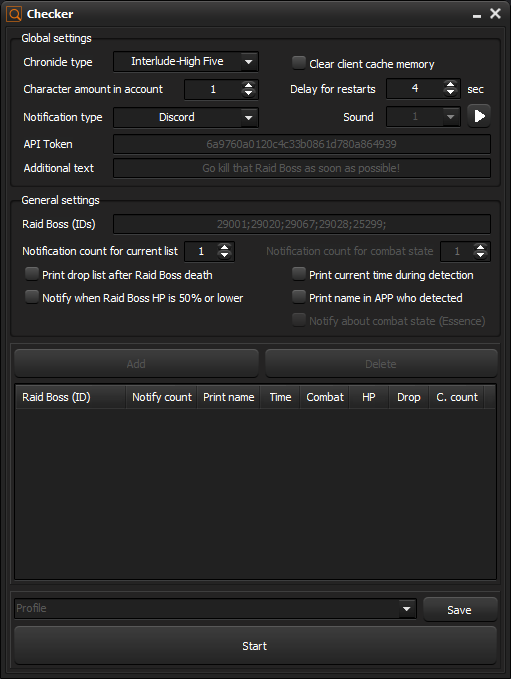The width and height of the screenshot is (511, 679).
Task: Save the current profile
Action: click(460, 610)
